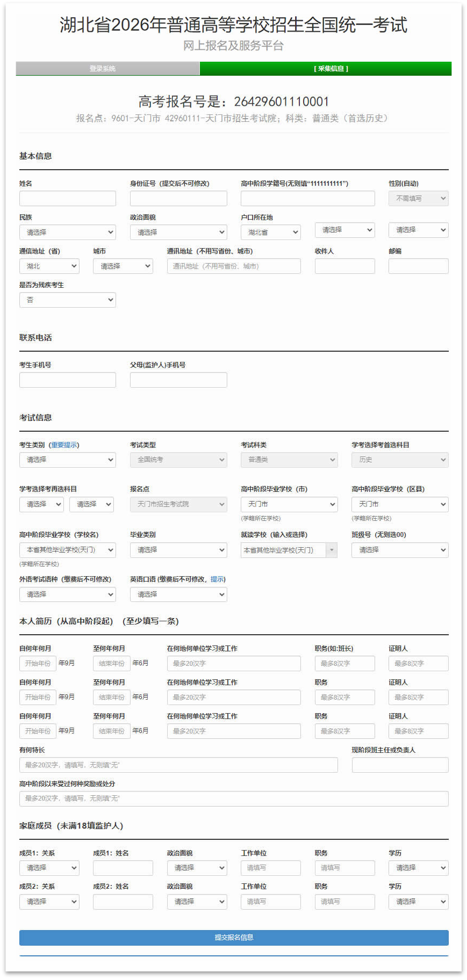Open the 班级号 dropdown
The width and height of the screenshot is (467, 980).
[x=399, y=550]
